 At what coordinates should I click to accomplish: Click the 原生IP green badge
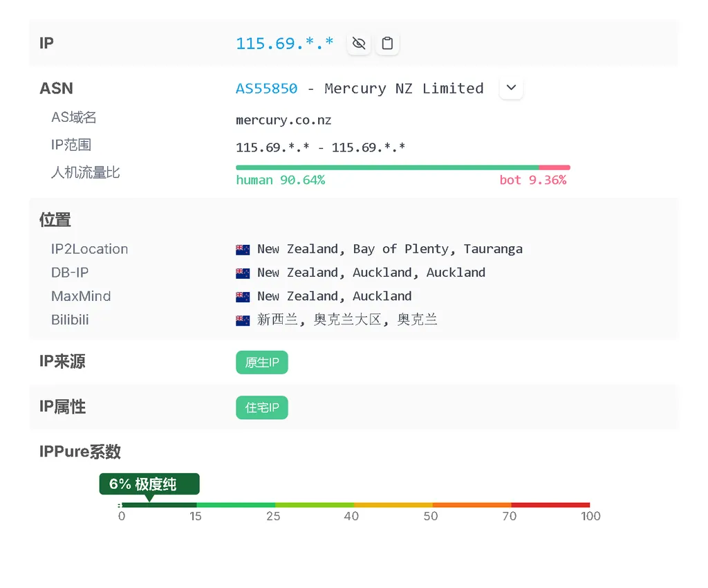coord(261,362)
